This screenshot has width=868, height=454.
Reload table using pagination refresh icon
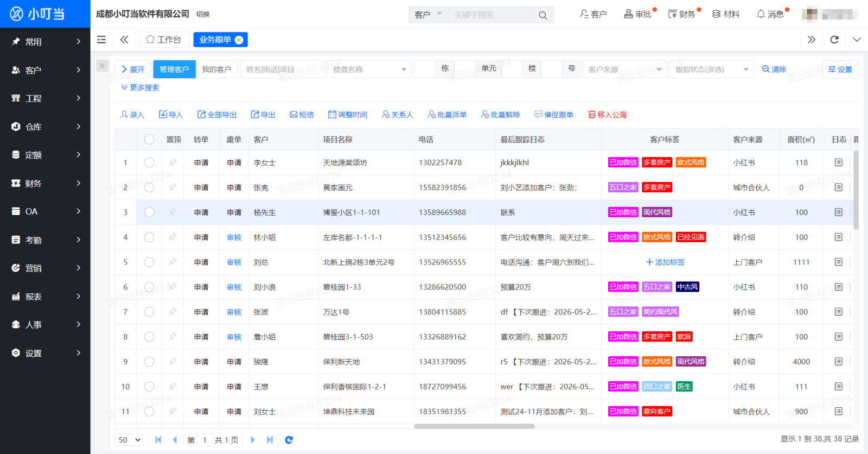[x=289, y=440]
